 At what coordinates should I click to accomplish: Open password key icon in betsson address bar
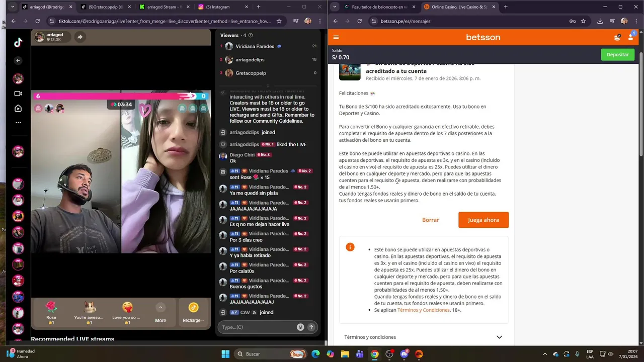tap(573, 21)
